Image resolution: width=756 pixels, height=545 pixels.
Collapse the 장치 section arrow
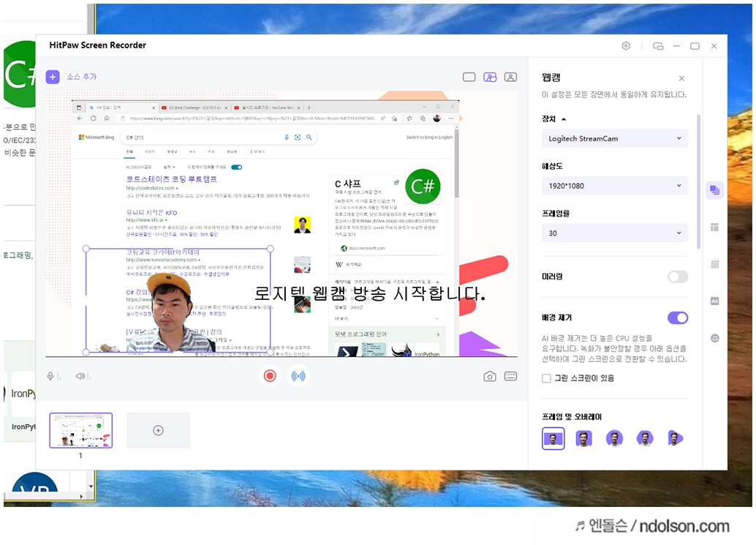coord(564,119)
